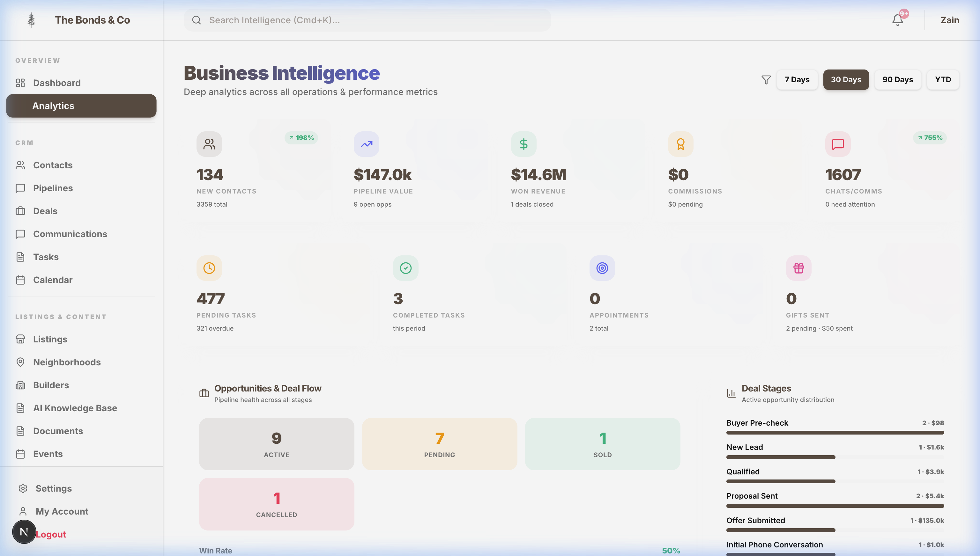This screenshot has height=556, width=980.
Task: Open the Zain user profile
Action: (950, 20)
